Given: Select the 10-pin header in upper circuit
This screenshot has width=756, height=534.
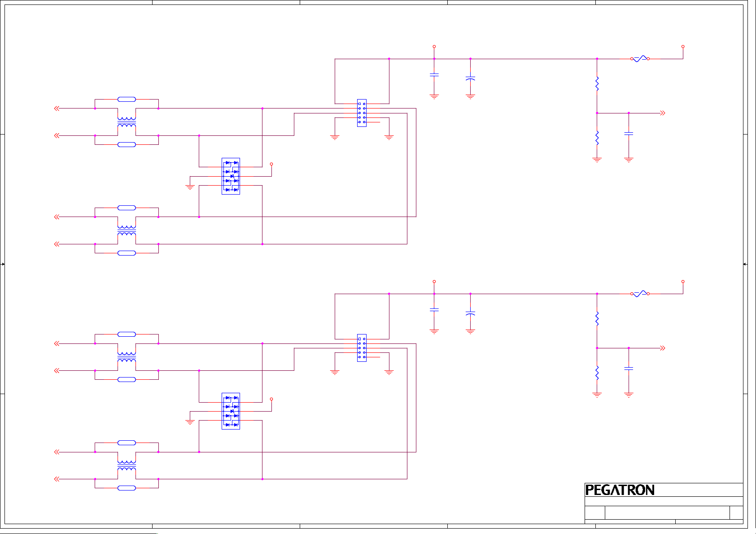Looking at the screenshot, I should (x=362, y=113).
